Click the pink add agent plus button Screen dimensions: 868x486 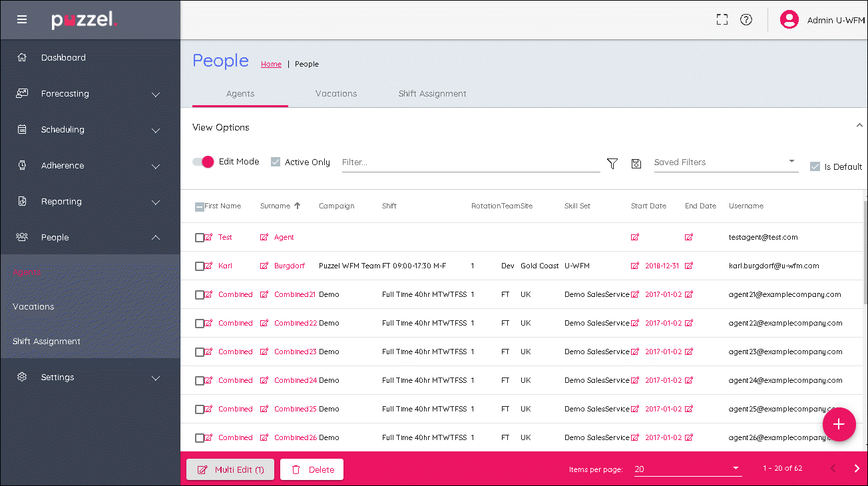839,424
